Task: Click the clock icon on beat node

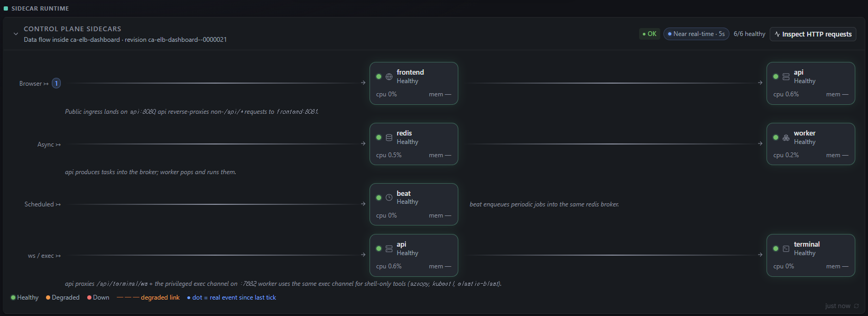Action: pos(389,197)
